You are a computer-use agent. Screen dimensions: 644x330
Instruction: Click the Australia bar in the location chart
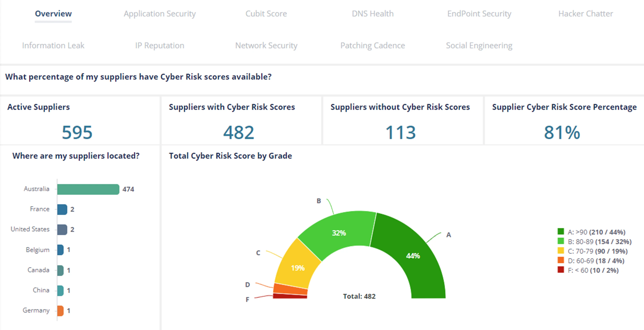pos(88,189)
